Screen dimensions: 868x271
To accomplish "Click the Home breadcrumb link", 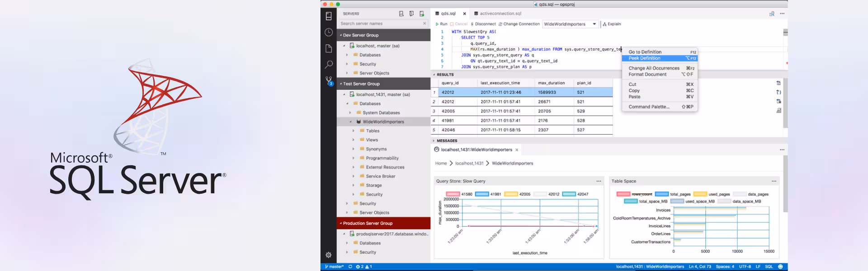I will coord(441,164).
